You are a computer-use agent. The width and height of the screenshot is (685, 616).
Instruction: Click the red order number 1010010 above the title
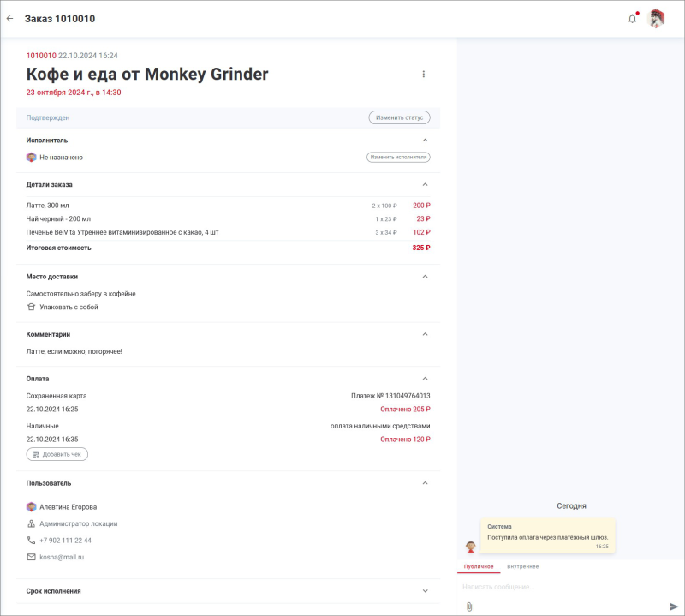[x=41, y=56]
